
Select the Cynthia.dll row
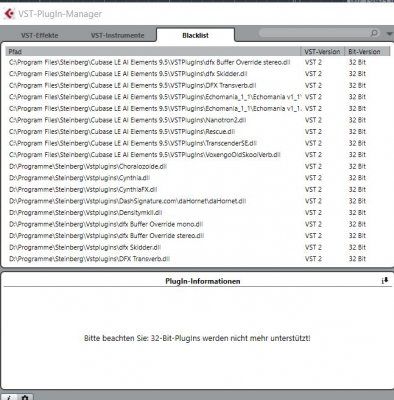(197, 178)
